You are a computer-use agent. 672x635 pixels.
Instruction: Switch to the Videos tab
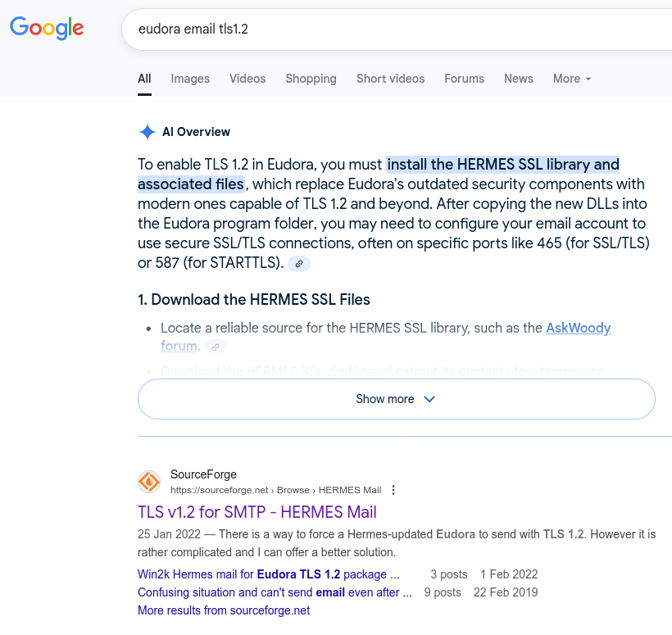coord(247,79)
